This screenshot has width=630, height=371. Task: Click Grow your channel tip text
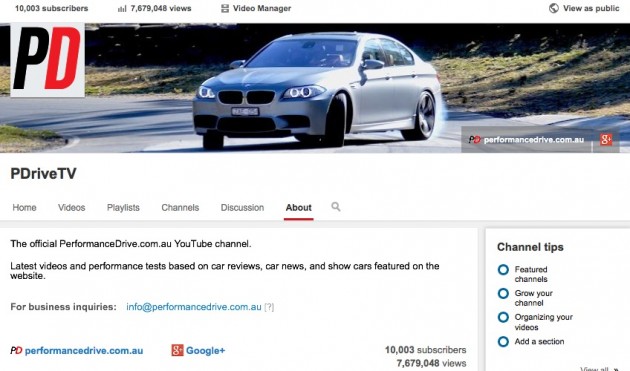point(534,298)
